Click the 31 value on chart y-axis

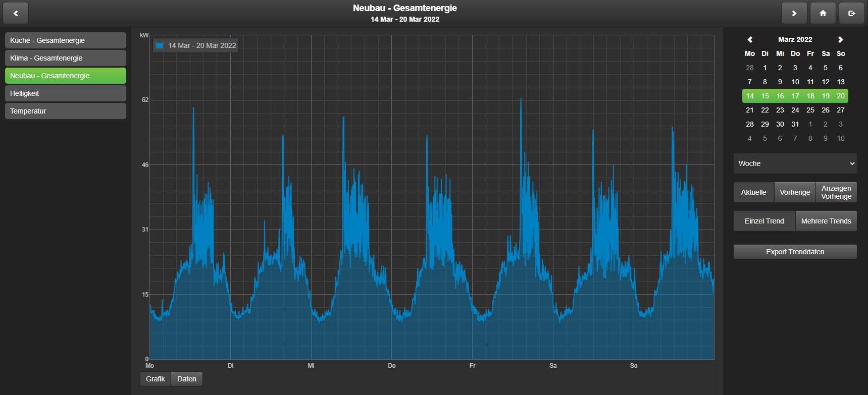click(145, 230)
